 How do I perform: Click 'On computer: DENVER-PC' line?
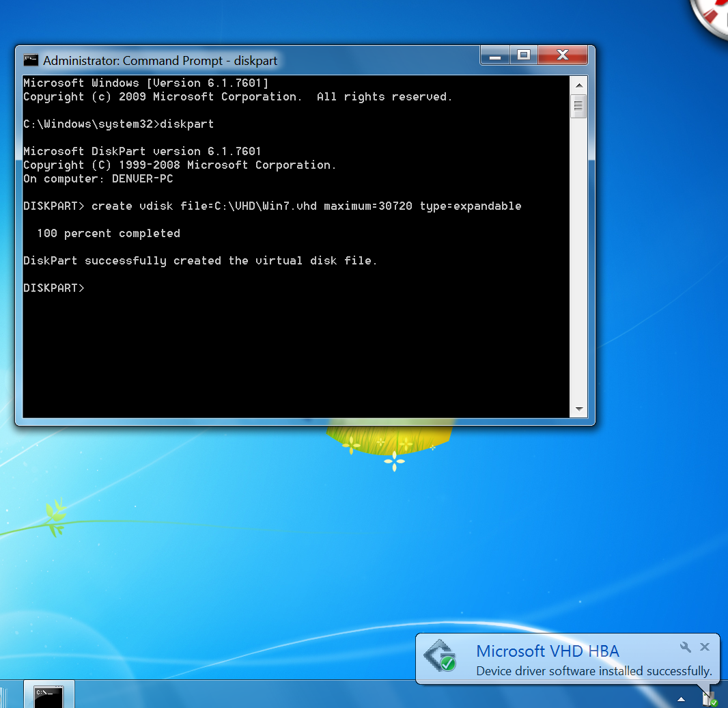98,179
